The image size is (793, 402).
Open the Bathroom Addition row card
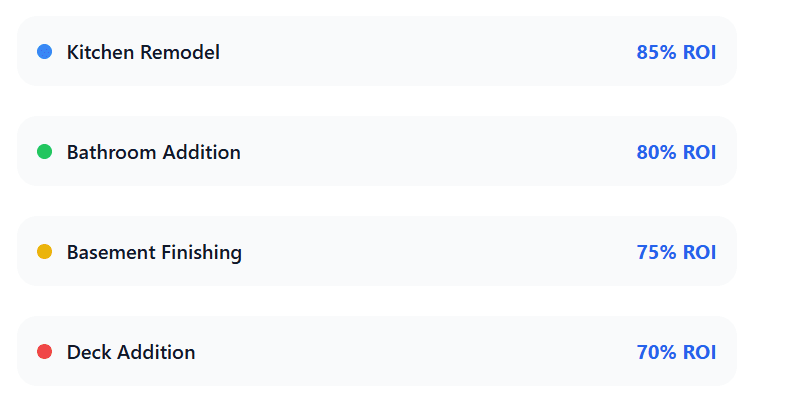(x=377, y=151)
